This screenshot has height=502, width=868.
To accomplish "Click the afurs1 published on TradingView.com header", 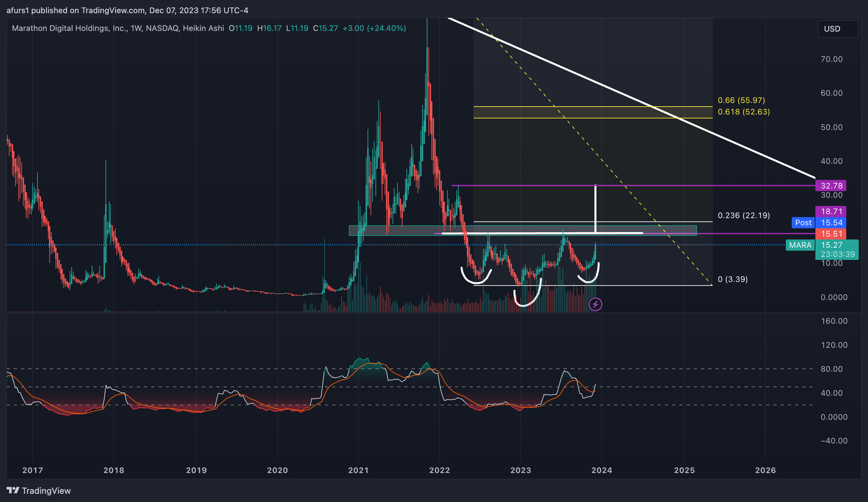I will (127, 10).
